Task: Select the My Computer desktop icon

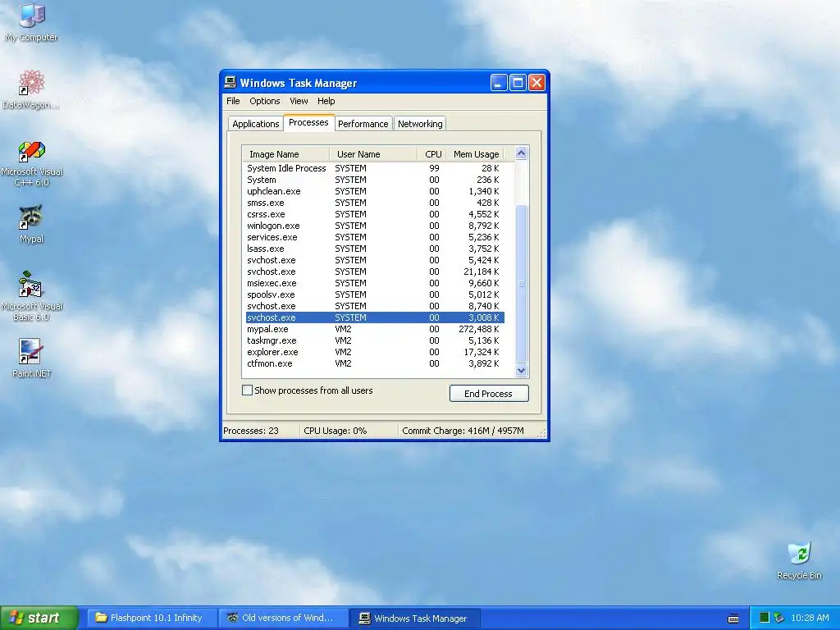Action: coord(32,21)
